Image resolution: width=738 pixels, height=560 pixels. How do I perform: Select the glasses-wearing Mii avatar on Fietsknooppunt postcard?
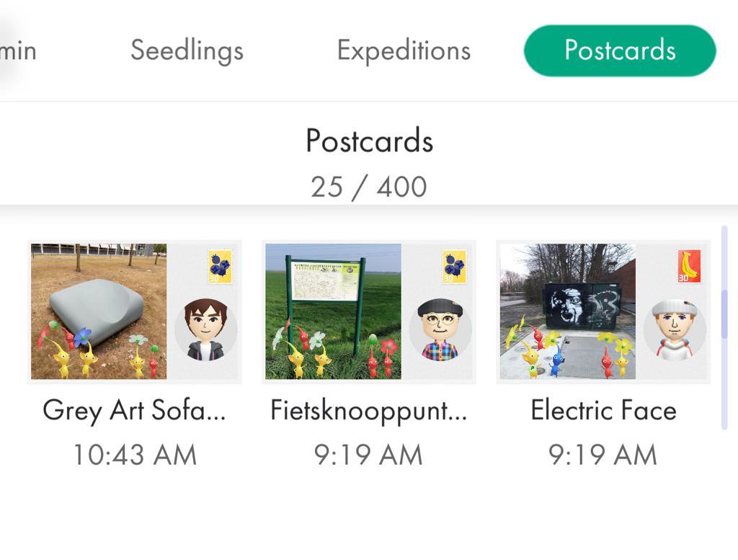pyautogui.click(x=441, y=330)
